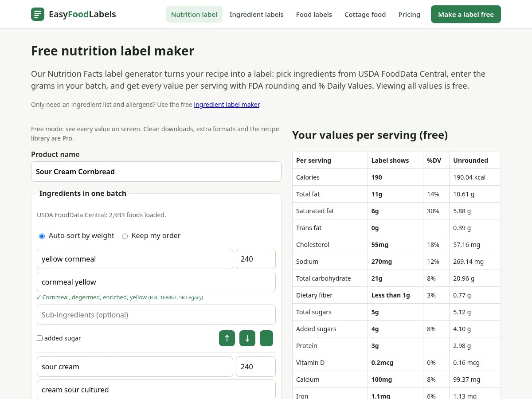Image resolution: width=532 pixels, height=399 pixels.
Task: Open the Pricing page
Action: (409, 14)
